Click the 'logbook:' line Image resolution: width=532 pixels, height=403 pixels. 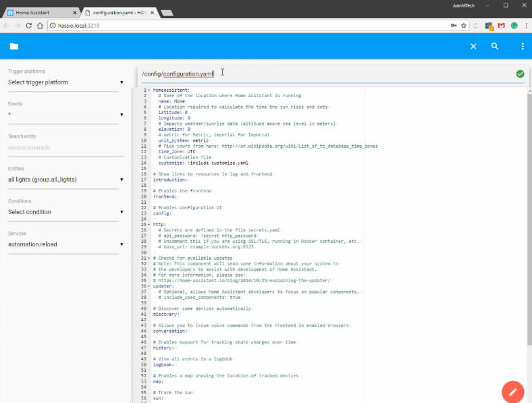pyautogui.click(x=163, y=365)
